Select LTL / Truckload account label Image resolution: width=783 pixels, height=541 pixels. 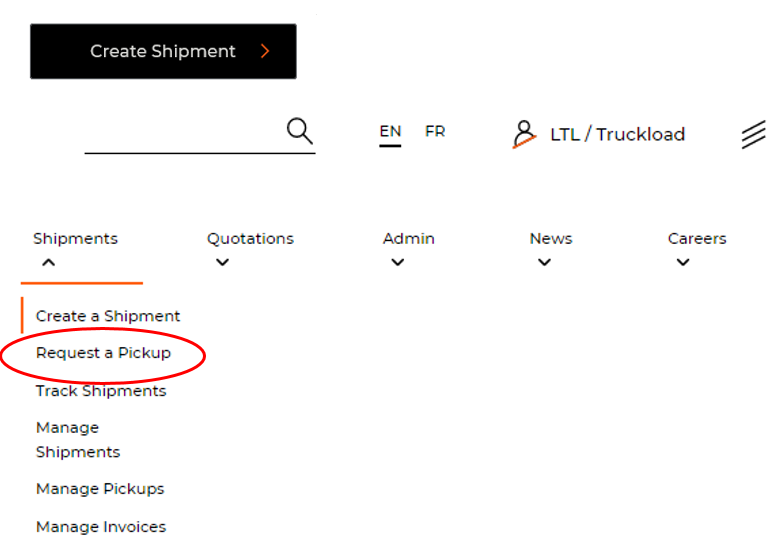[617, 135]
